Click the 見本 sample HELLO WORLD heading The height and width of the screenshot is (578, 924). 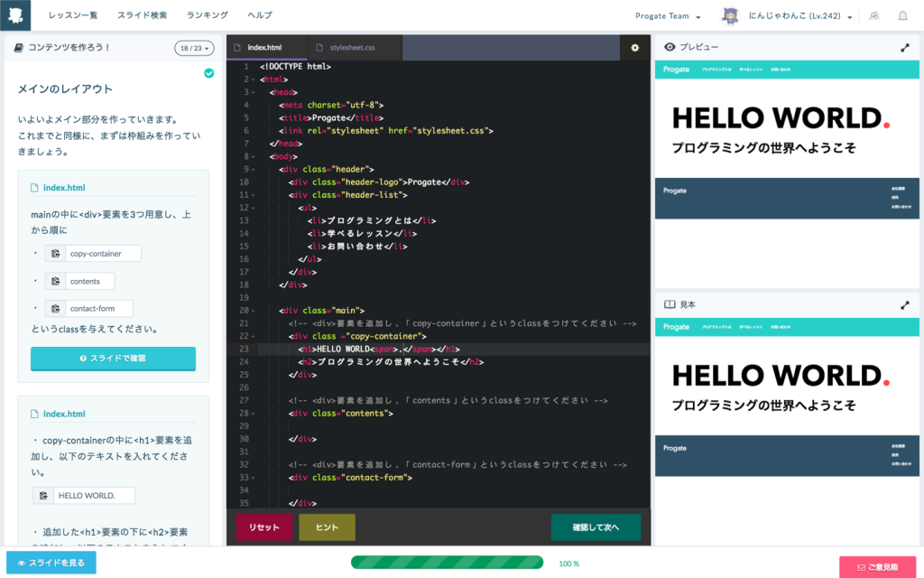tap(781, 376)
